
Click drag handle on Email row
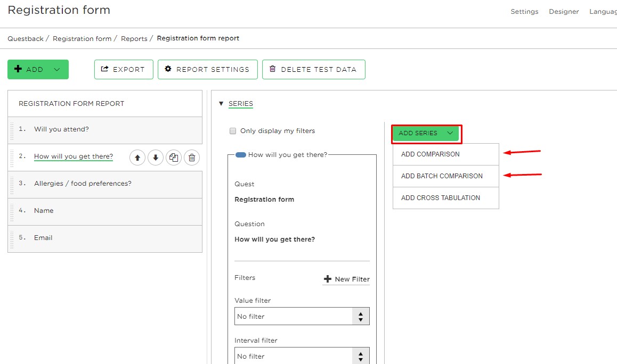click(x=12, y=239)
